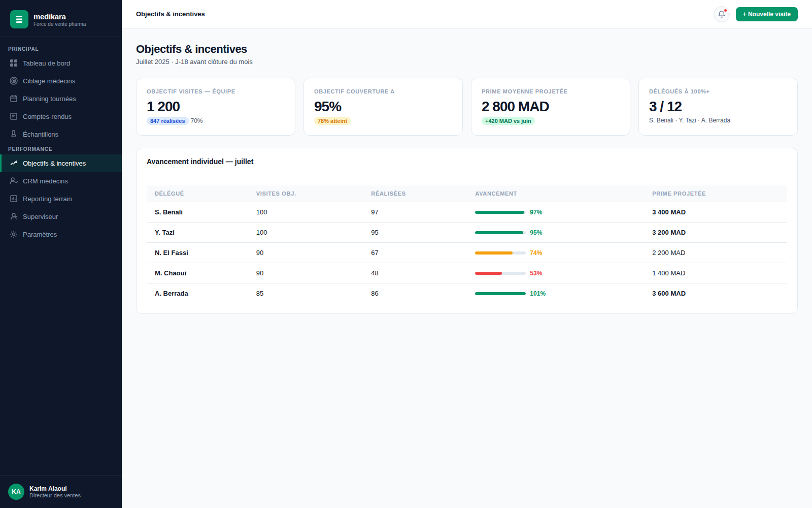Click the Reporting terrain chart icon

[x=14, y=199]
